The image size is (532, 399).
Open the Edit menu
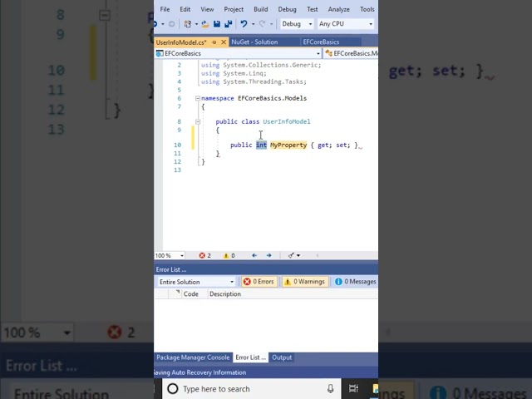185,9
